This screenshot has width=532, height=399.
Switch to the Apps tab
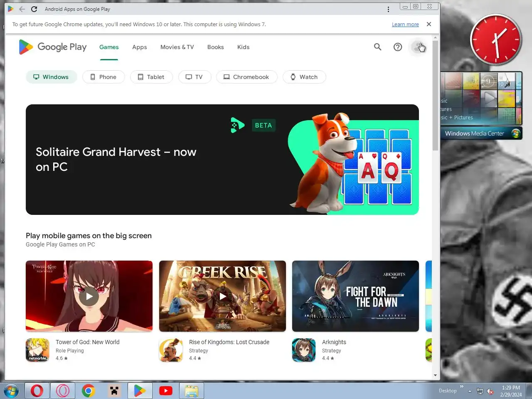pyautogui.click(x=140, y=47)
